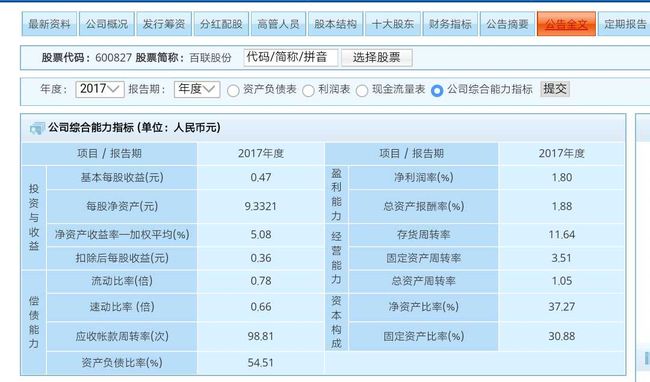Click the 经营能力 category cell

(336, 258)
